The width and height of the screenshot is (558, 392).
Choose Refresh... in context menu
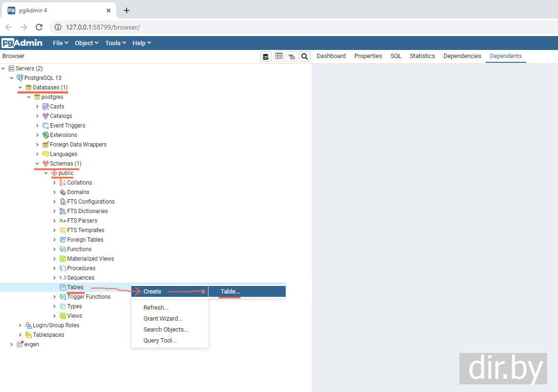(x=170, y=308)
